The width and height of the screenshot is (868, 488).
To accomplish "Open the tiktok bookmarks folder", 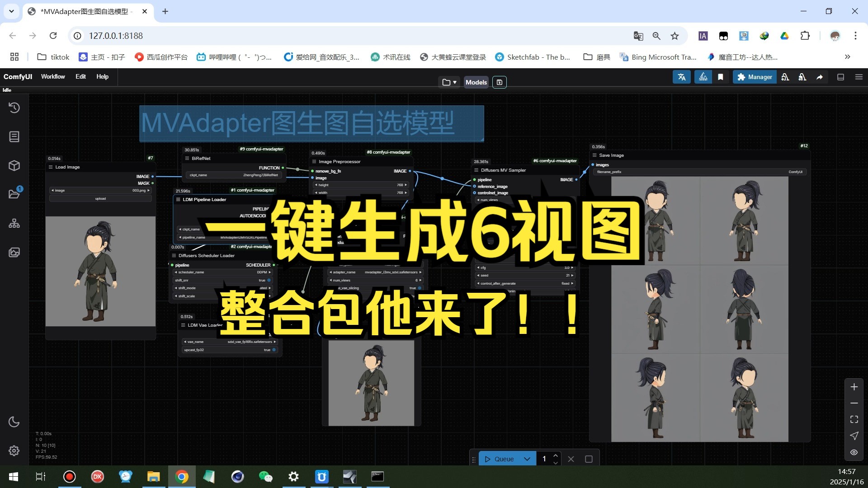I will [53, 57].
